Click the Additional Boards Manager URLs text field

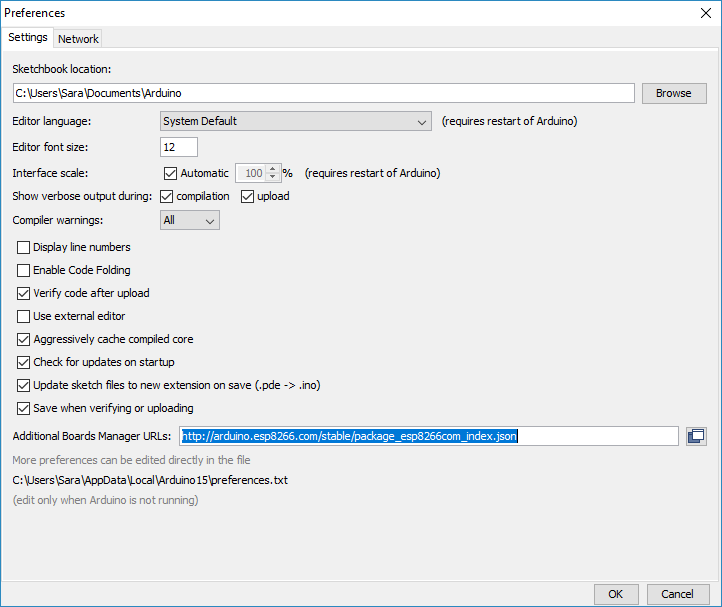pyautogui.click(x=428, y=436)
